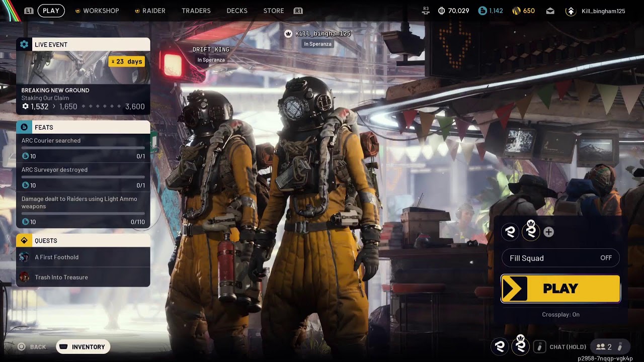Viewport: 644px width, 362px height.
Task: Select the first squad member avatar in Play panel
Action: click(x=510, y=232)
